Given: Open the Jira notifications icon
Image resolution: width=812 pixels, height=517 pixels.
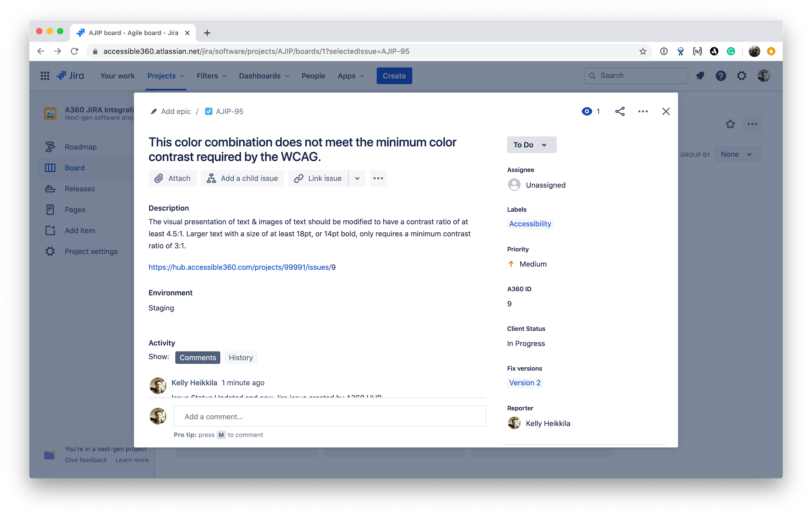Looking at the screenshot, I should tap(700, 76).
